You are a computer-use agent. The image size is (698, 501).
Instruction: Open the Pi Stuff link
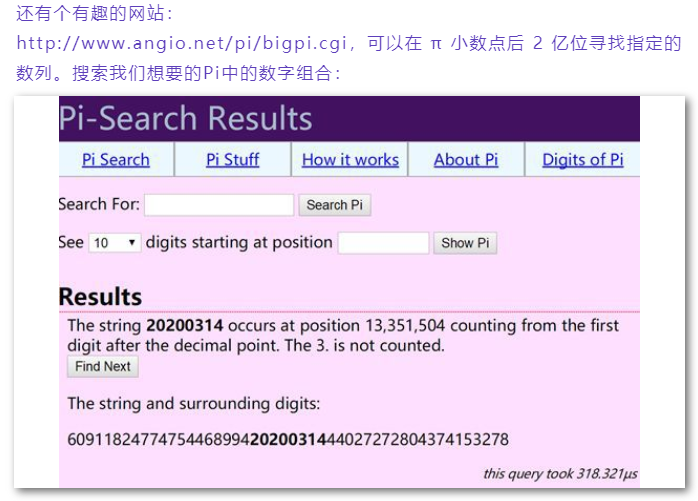[x=232, y=159]
